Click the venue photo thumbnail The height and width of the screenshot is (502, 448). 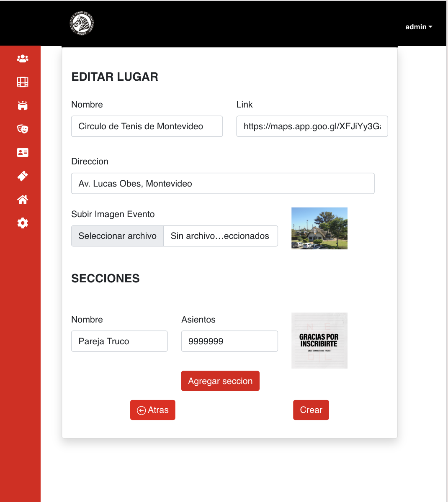319,228
